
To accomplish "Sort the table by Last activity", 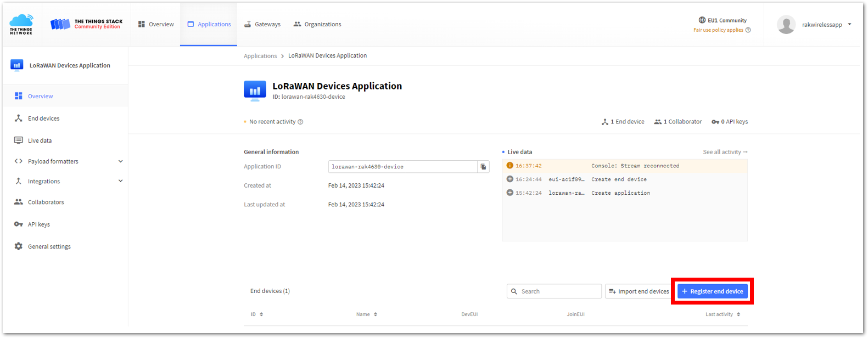I will 723,314.
